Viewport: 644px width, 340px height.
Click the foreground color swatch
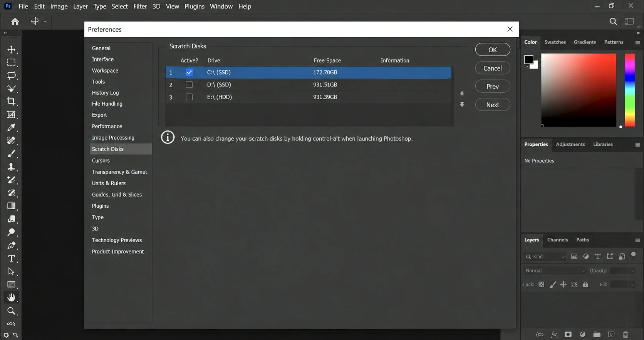pos(529,59)
